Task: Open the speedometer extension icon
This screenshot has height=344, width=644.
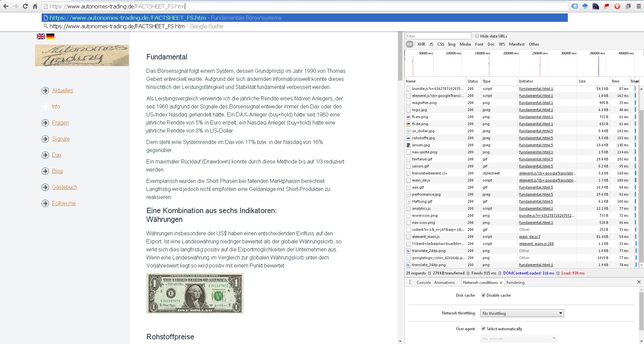Action: click(x=596, y=6)
